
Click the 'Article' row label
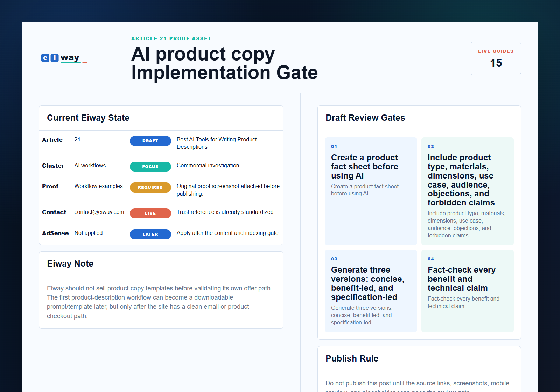pyautogui.click(x=52, y=140)
